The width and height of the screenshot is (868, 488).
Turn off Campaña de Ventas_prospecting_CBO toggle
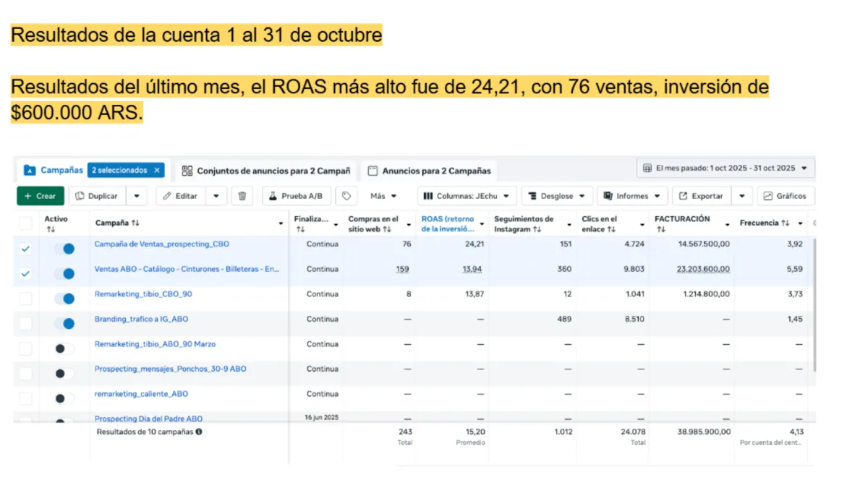coord(65,249)
